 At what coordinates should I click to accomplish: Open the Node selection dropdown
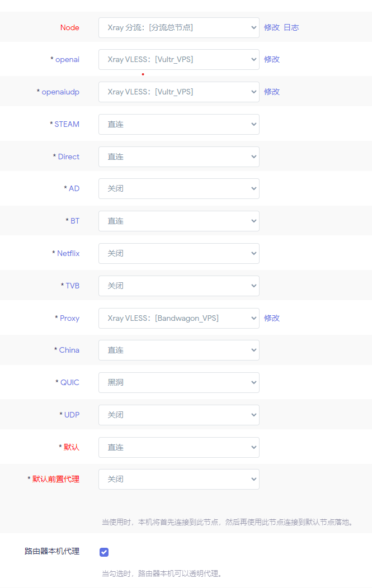[x=178, y=27]
